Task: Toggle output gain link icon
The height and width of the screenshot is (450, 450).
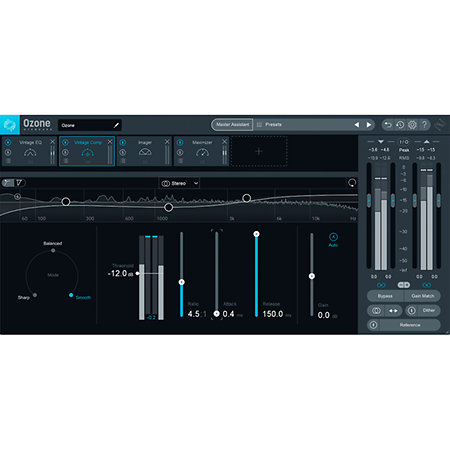Action: pyautogui.click(x=427, y=285)
